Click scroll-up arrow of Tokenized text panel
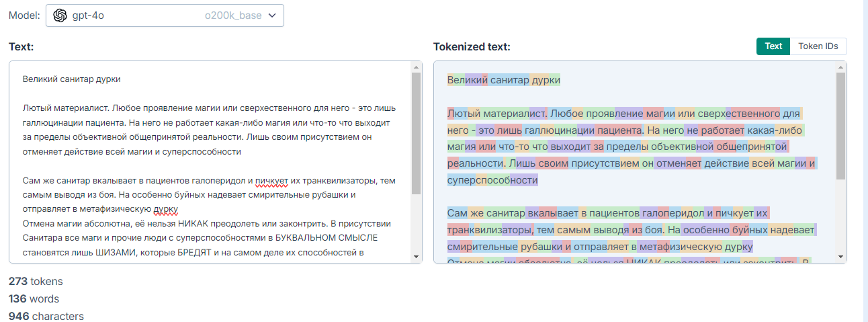The width and height of the screenshot is (868, 322). [x=840, y=67]
